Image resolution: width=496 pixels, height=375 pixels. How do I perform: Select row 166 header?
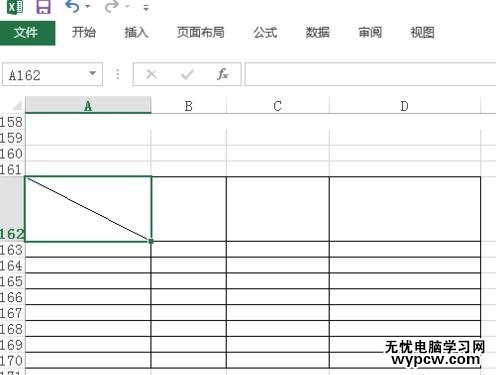click(12, 297)
